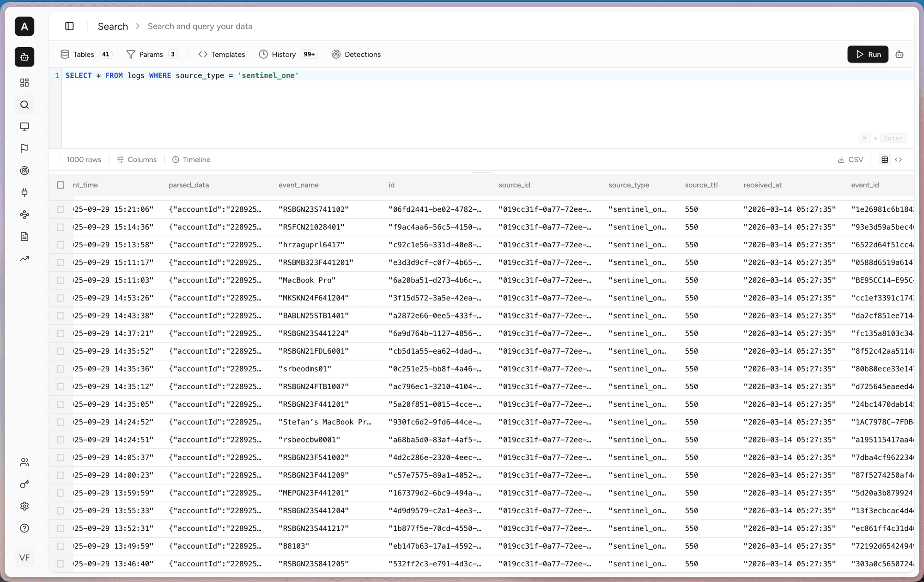Switch to code view icon
Image resolution: width=924 pixels, height=582 pixels.
(899, 159)
